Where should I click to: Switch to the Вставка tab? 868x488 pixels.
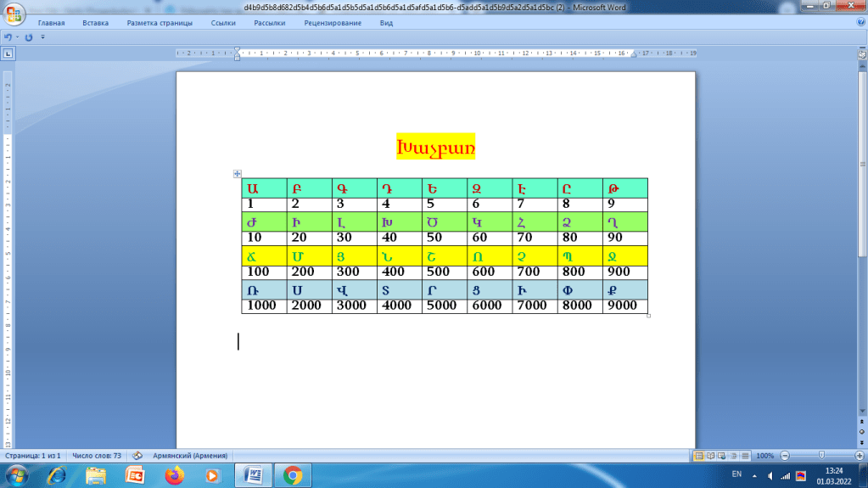(x=95, y=23)
